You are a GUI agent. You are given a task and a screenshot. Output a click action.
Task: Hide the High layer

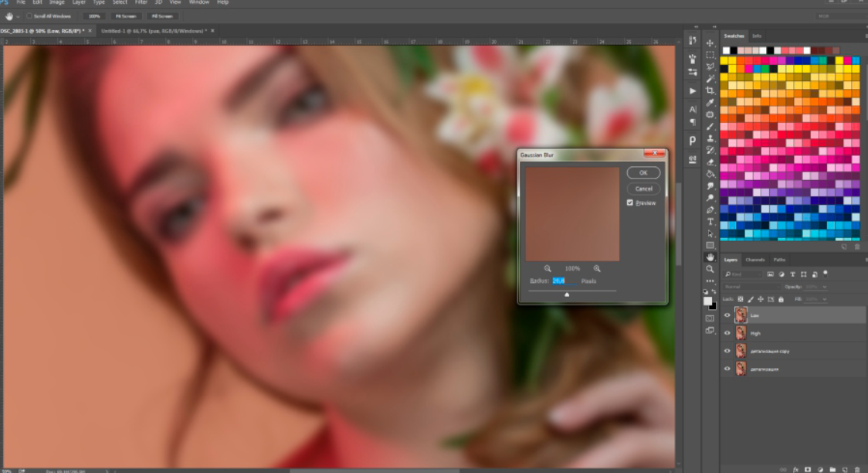727,333
